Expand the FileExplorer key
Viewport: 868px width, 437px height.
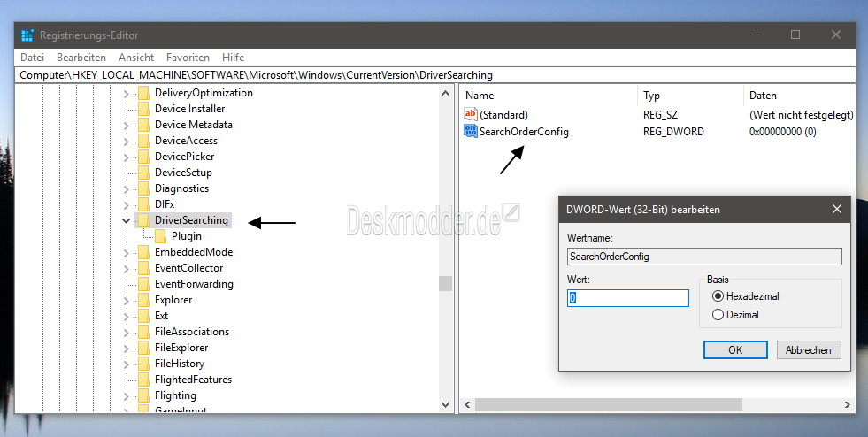(x=127, y=349)
